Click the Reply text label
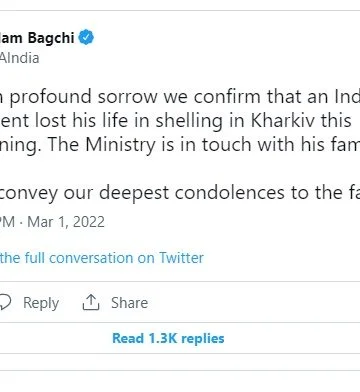The height and width of the screenshot is (392, 360). (x=41, y=303)
